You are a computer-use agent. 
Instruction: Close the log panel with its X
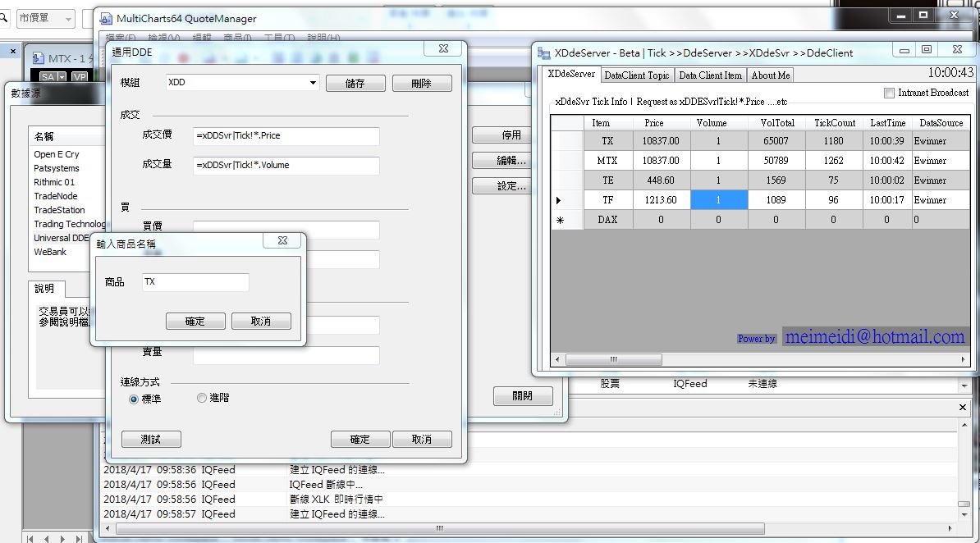963,408
